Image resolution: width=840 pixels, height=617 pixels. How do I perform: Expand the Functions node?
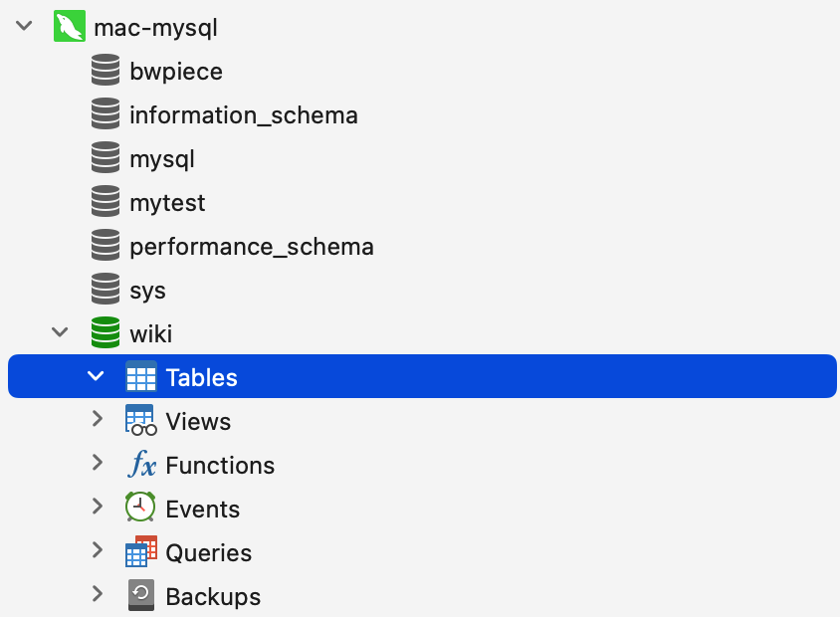(x=97, y=463)
